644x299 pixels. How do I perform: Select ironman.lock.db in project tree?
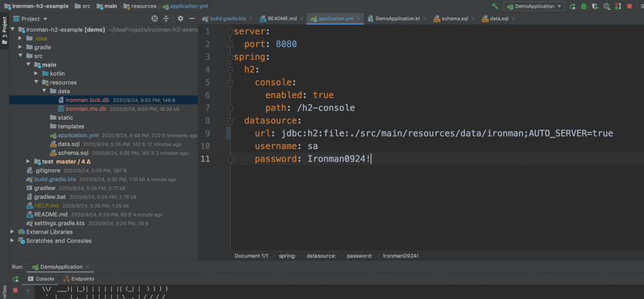point(103,100)
